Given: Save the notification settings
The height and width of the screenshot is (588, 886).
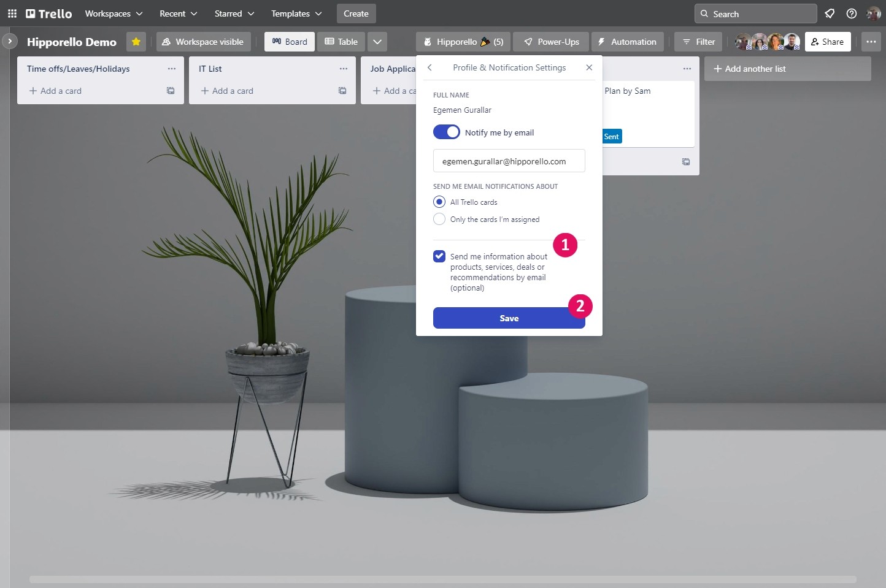Looking at the screenshot, I should [x=509, y=318].
